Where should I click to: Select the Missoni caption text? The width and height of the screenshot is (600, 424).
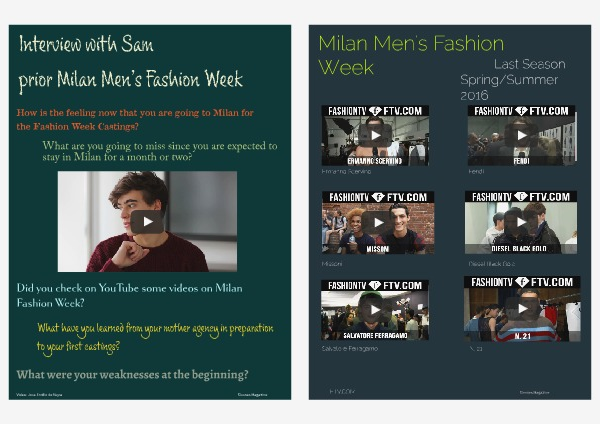334,264
